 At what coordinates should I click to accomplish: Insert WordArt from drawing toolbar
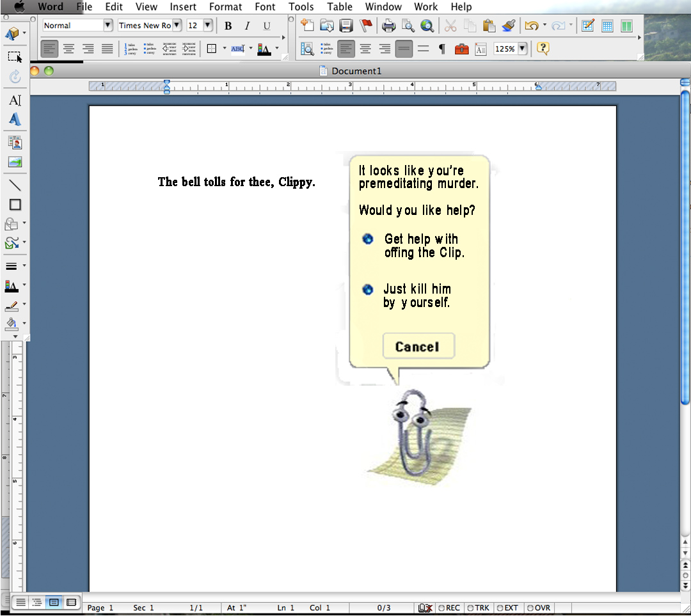(x=15, y=120)
